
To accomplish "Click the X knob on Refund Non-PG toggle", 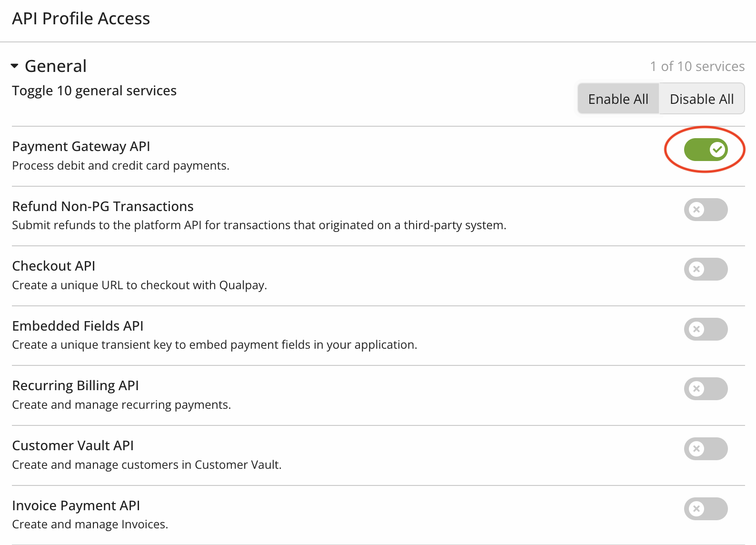I will click(x=696, y=210).
